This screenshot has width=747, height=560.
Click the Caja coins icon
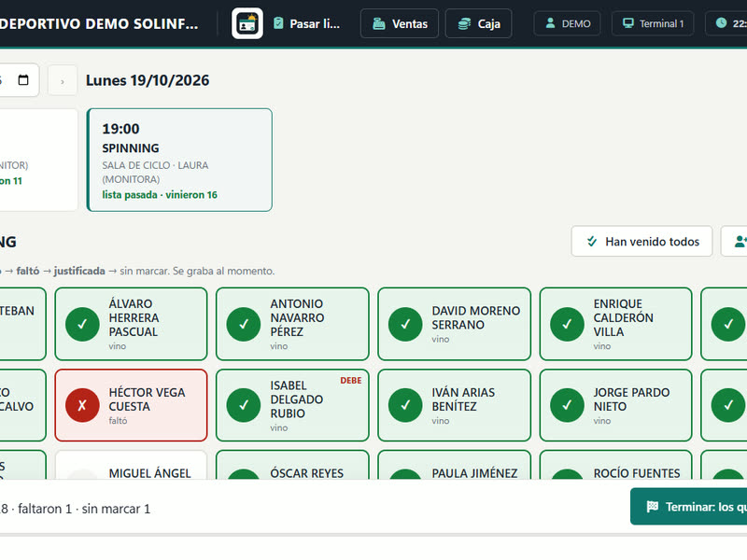464,23
